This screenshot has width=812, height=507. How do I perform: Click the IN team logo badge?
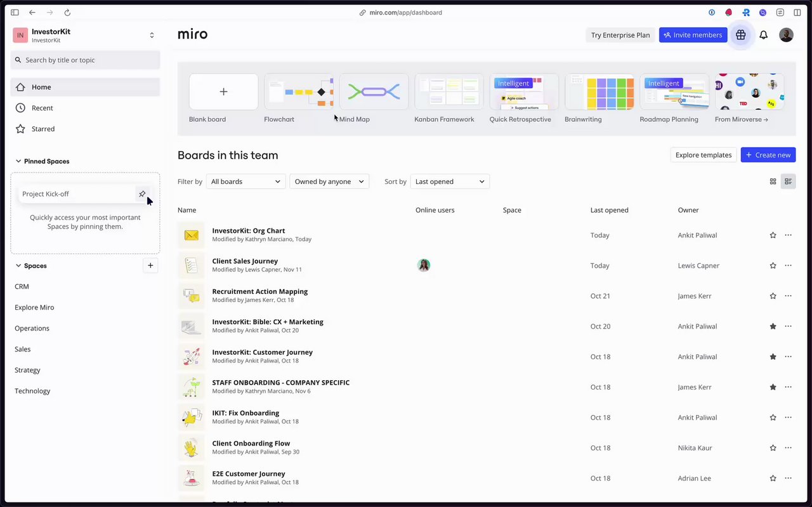point(20,36)
